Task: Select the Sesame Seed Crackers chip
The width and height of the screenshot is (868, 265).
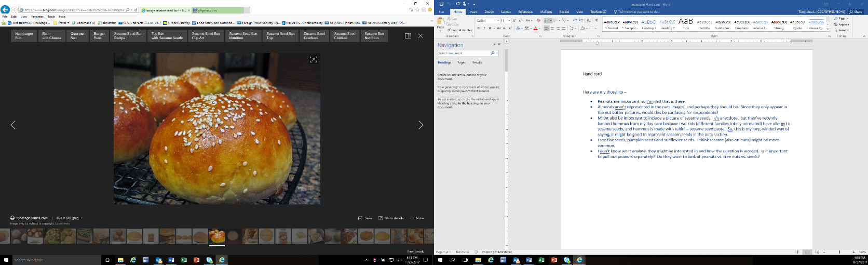Action: [315, 35]
